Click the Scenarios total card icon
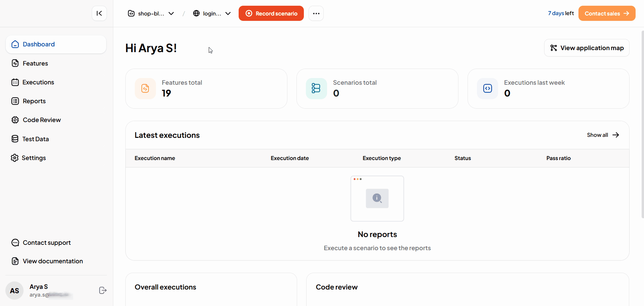The height and width of the screenshot is (306, 644). 316,88
